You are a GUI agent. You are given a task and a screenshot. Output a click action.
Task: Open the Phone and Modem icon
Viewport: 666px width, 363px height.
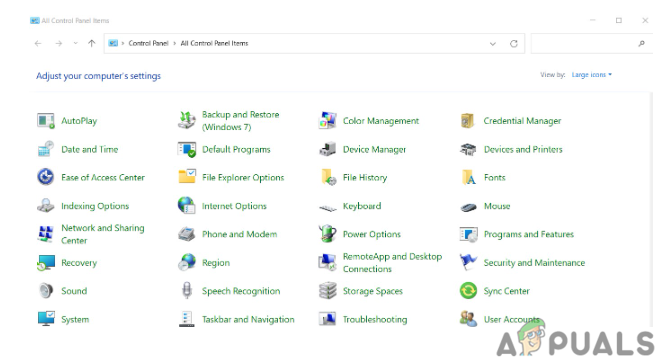coord(186,234)
